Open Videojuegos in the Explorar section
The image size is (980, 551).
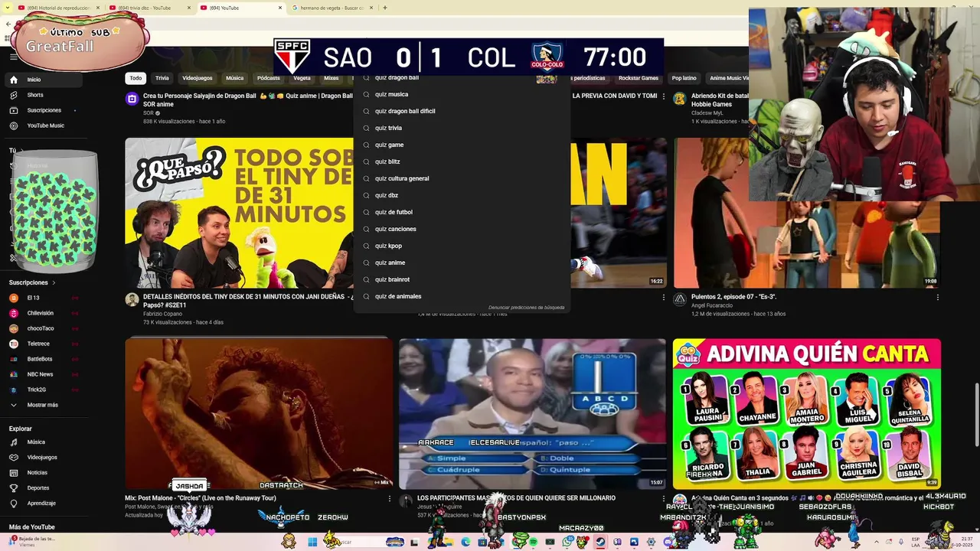(42, 457)
